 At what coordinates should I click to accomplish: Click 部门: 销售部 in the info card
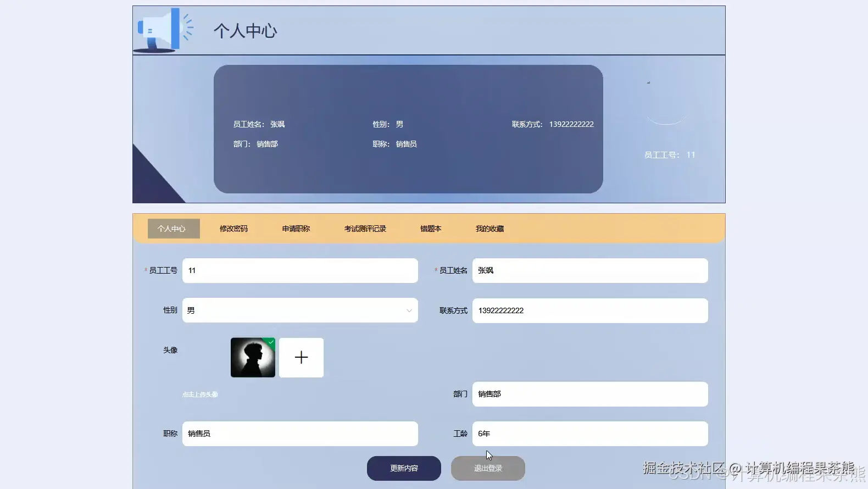tap(255, 144)
